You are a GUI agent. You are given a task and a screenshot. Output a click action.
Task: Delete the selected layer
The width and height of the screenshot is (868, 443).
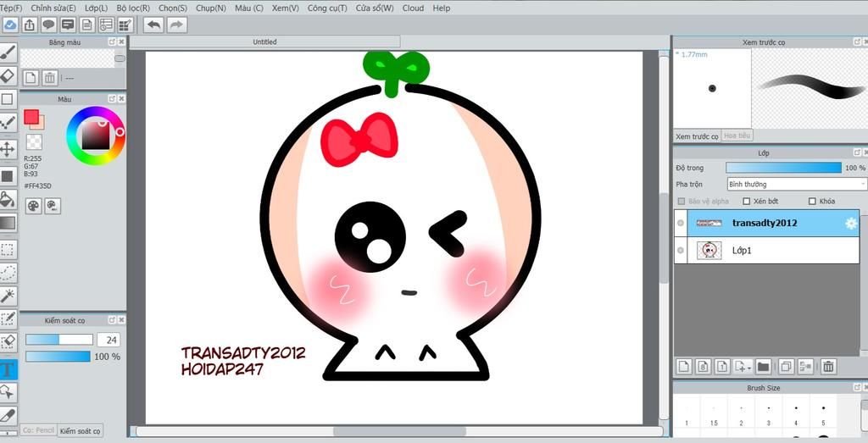828,366
